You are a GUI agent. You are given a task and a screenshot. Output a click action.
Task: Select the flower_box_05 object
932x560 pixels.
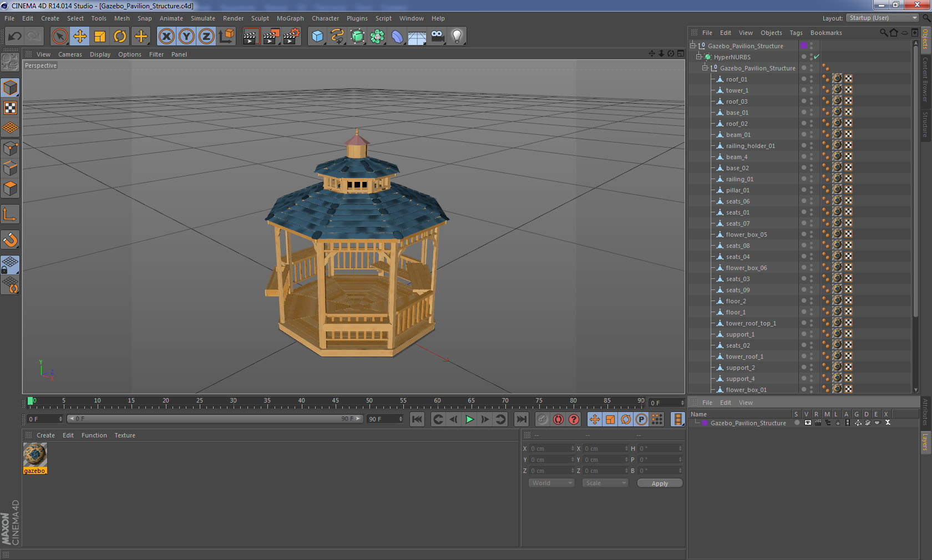tap(746, 235)
